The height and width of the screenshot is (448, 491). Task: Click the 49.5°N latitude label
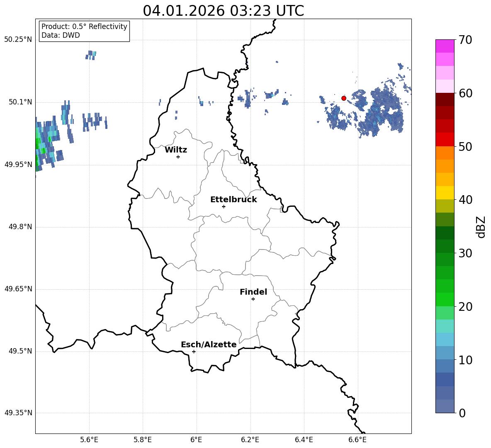tap(20, 351)
